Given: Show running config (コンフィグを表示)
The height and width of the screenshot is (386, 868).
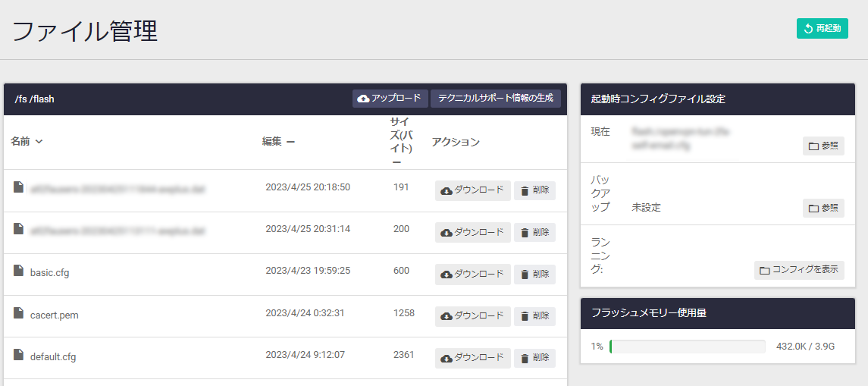Looking at the screenshot, I should pyautogui.click(x=798, y=271).
